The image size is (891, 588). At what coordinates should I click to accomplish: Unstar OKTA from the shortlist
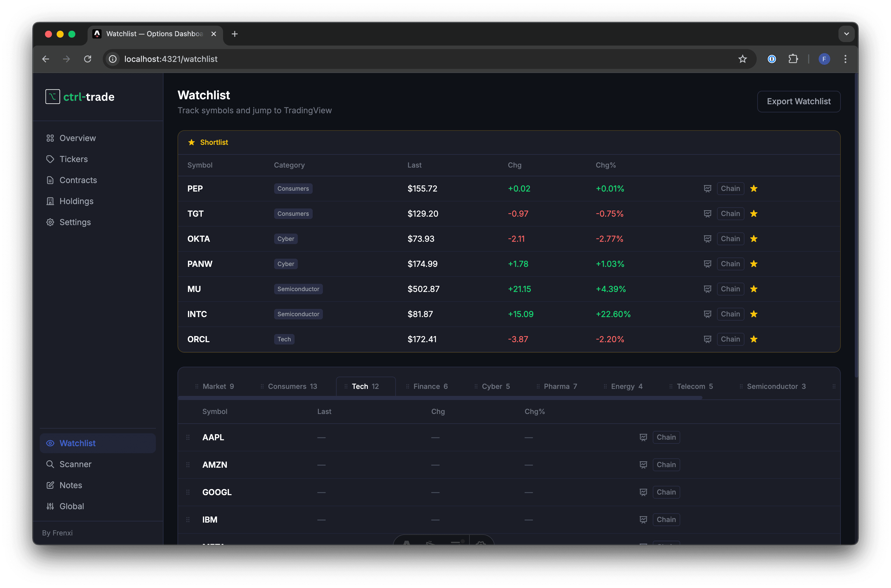[754, 239]
